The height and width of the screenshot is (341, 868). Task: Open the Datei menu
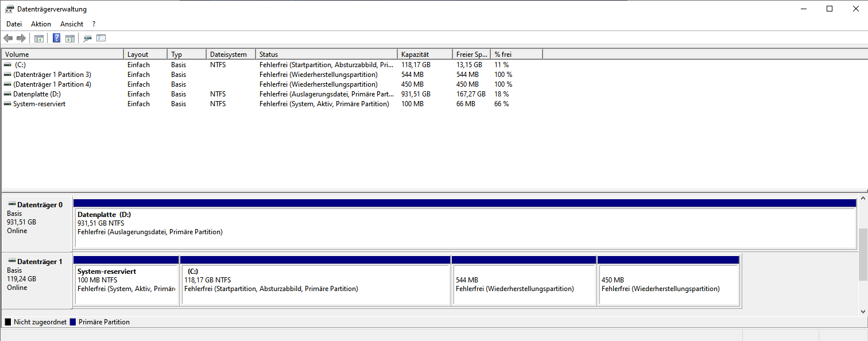click(14, 24)
